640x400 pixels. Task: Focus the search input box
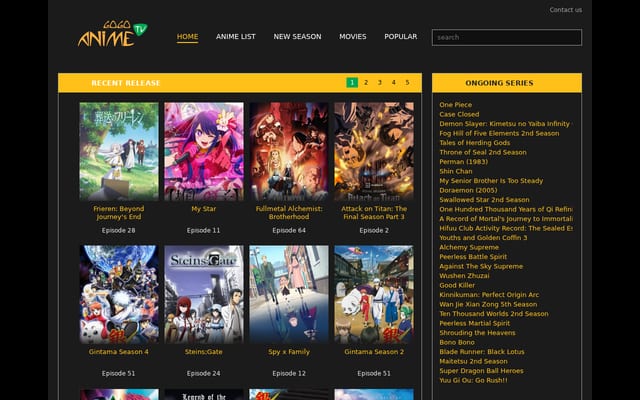pos(507,37)
